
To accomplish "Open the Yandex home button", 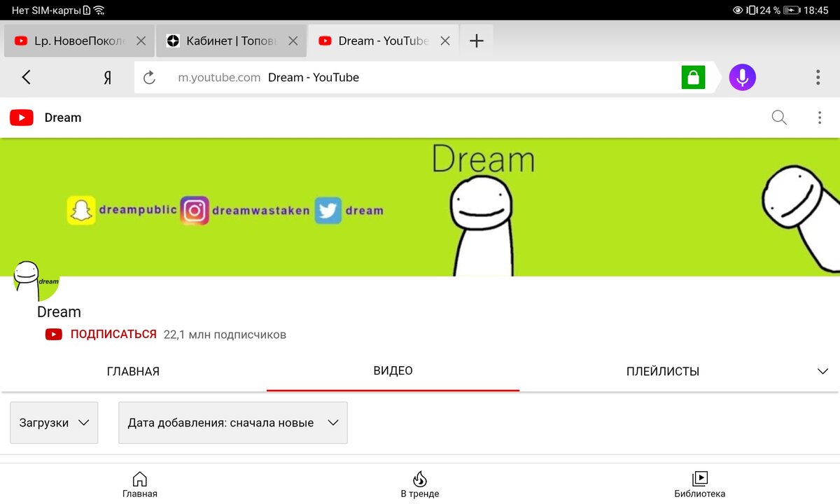I will (x=107, y=78).
